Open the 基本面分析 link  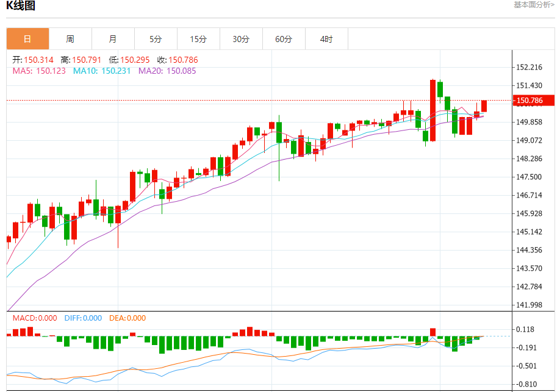[534, 5]
